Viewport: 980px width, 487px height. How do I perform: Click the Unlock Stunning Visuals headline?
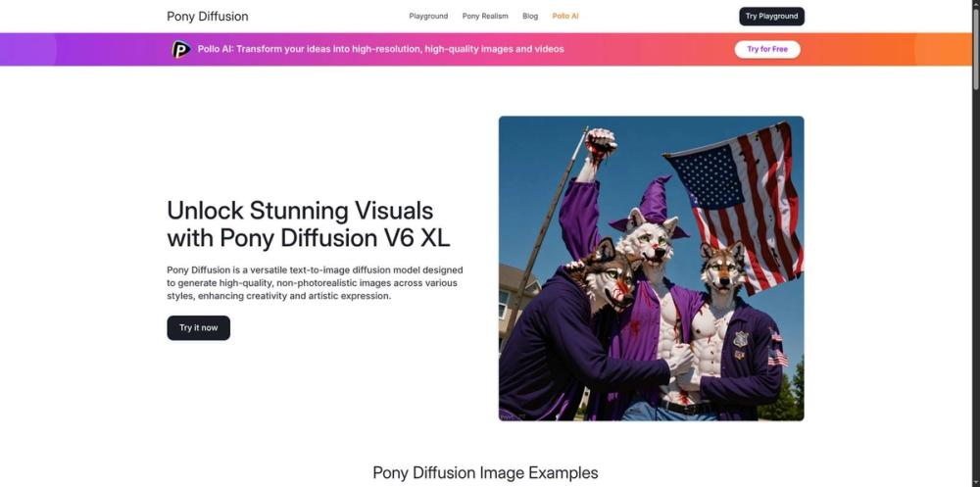309,224
